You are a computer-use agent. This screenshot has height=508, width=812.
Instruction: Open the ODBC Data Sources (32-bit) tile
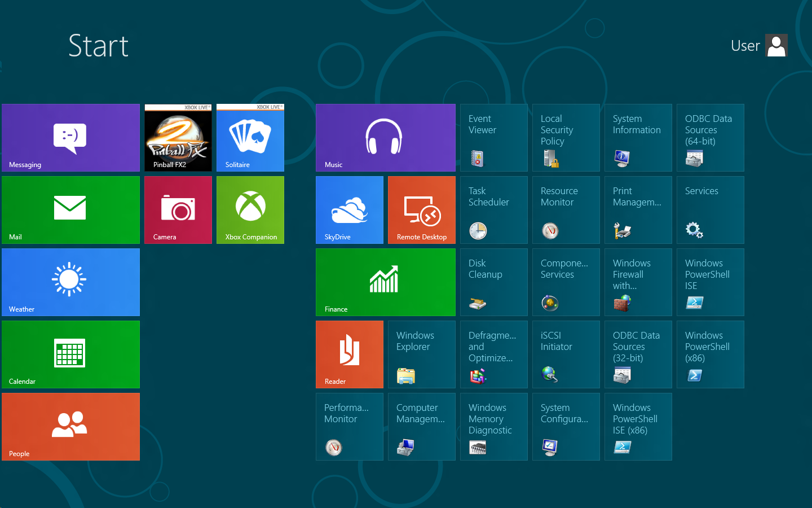(638, 354)
